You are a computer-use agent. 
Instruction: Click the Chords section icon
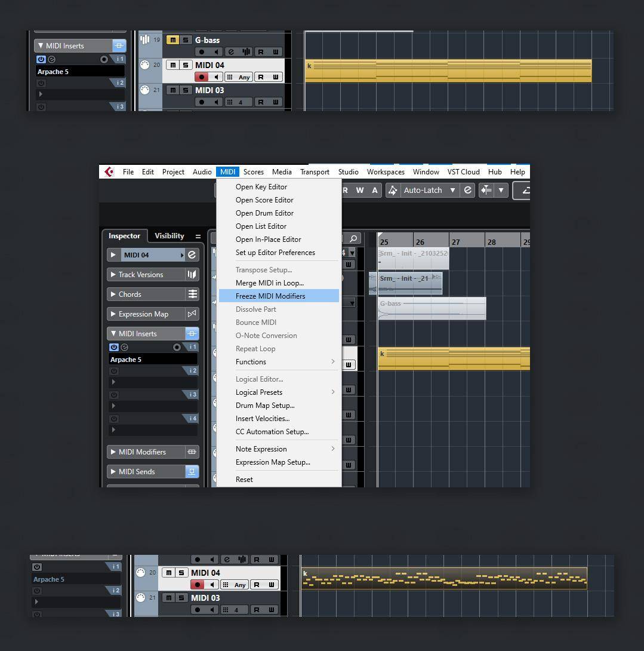[193, 294]
